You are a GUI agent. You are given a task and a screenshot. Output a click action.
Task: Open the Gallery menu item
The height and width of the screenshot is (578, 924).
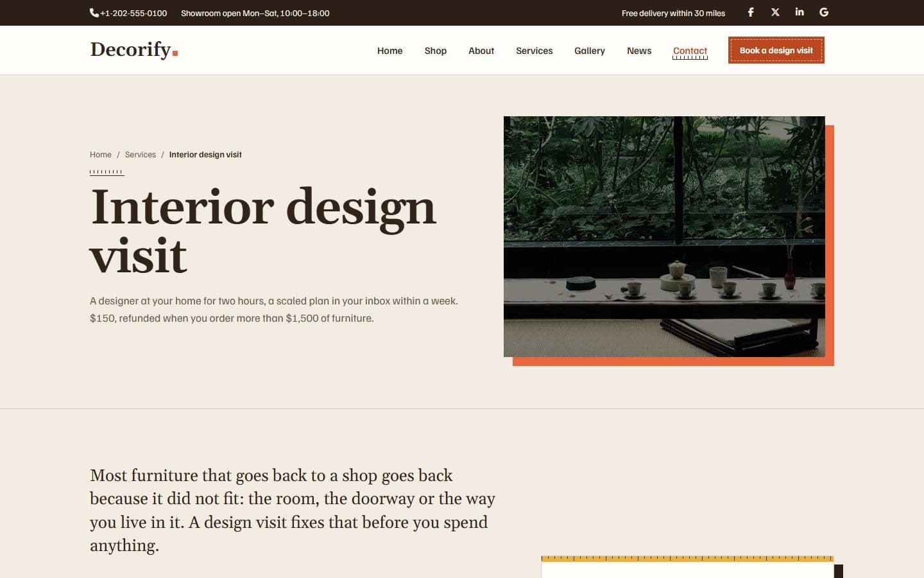590,51
